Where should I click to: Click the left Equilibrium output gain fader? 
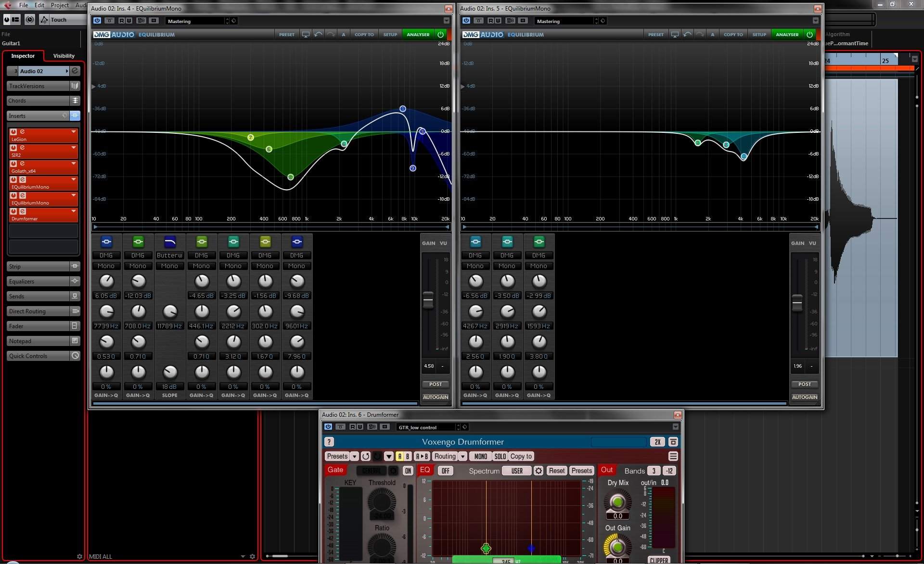tap(428, 300)
